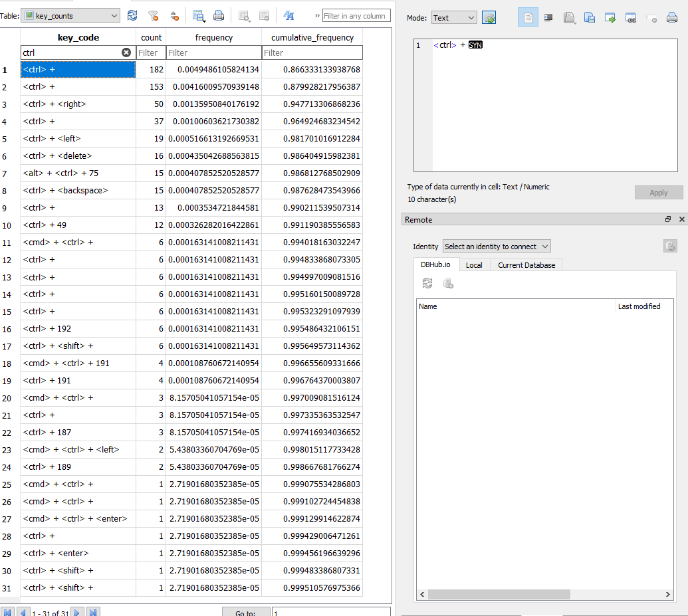Screen dimensions: 688x616
Task: Open 'Select an identity to connect' dropdown
Action: (x=497, y=246)
